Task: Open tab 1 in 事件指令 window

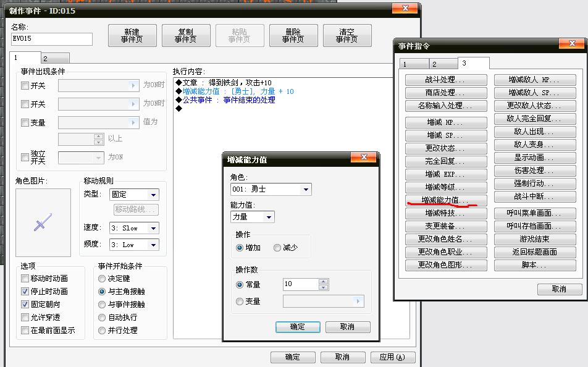Action: point(414,64)
